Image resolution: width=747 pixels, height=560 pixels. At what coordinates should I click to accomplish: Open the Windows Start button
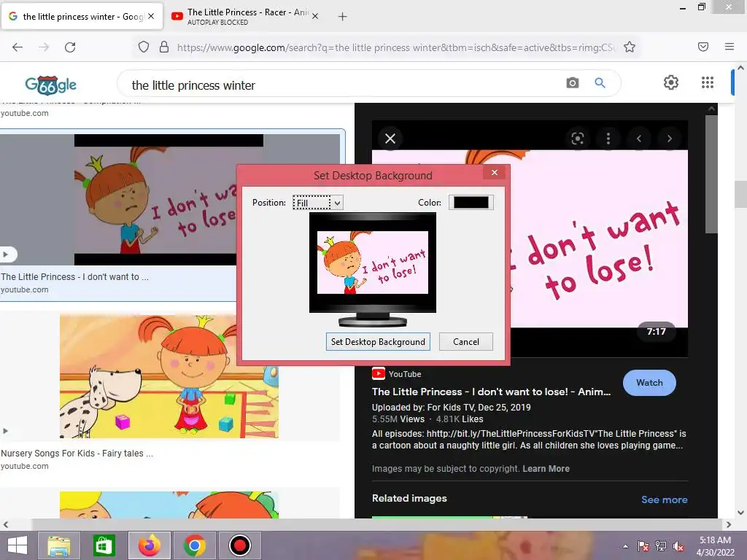click(18, 545)
